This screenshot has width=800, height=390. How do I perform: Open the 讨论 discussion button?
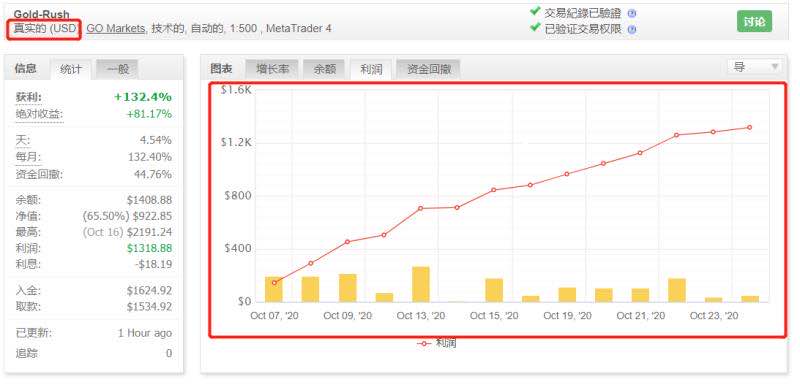[755, 21]
